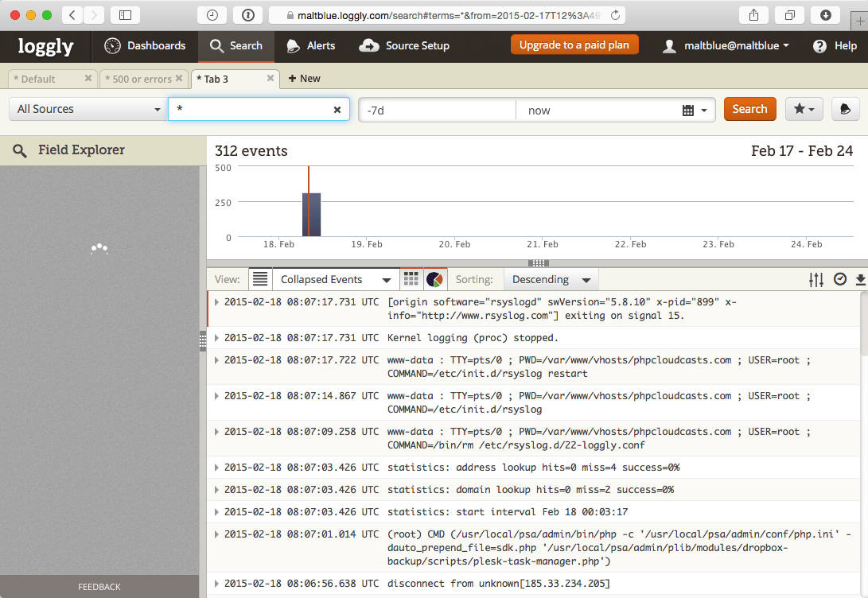Image resolution: width=868 pixels, height=598 pixels.
Task: Open the display settings sliders icon
Action: tap(816, 279)
